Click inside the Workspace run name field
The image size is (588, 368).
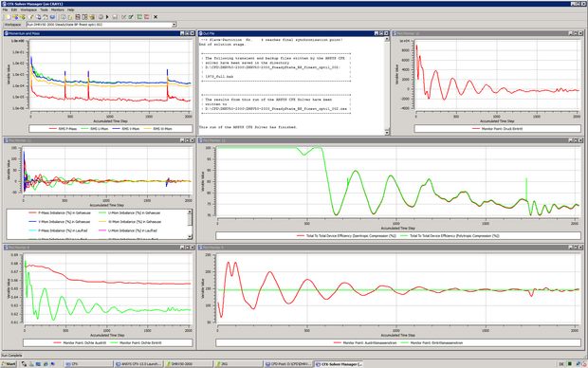pos(99,25)
